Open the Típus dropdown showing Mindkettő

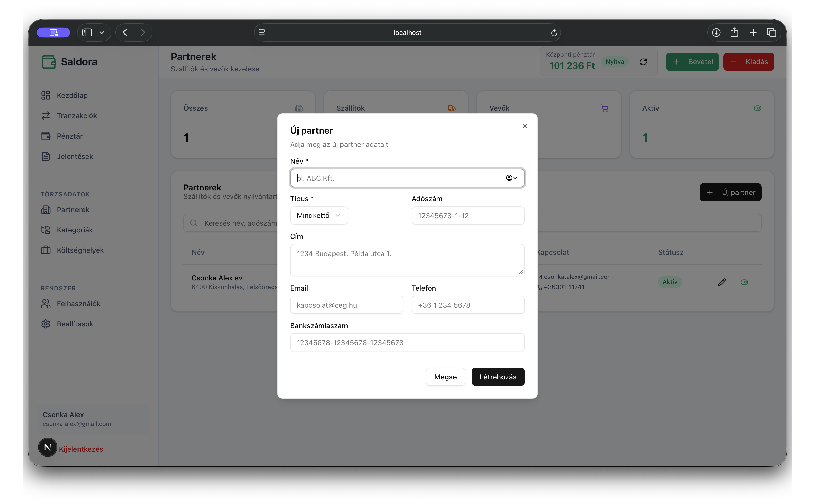click(x=319, y=216)
